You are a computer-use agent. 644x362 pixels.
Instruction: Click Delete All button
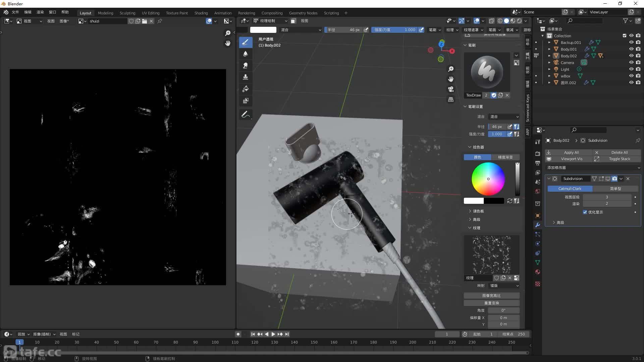click(617, 153)
